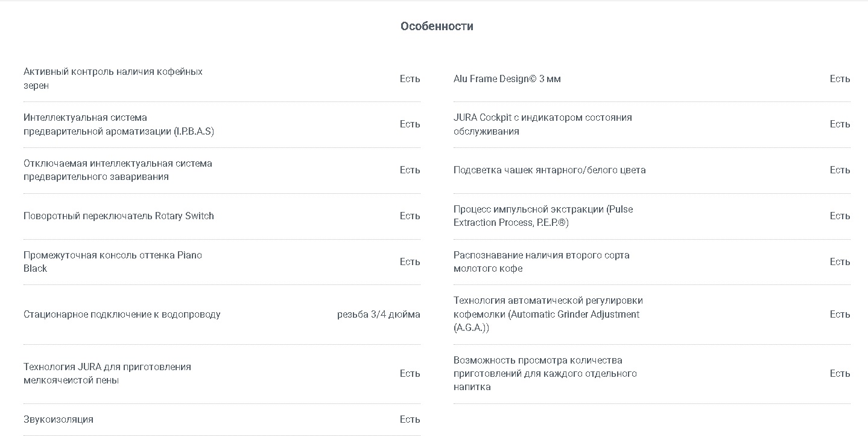Click Технология JURA для приготовления мелкоячеистой пены
The image size is (868, 436).
click(x=107, y=374)
